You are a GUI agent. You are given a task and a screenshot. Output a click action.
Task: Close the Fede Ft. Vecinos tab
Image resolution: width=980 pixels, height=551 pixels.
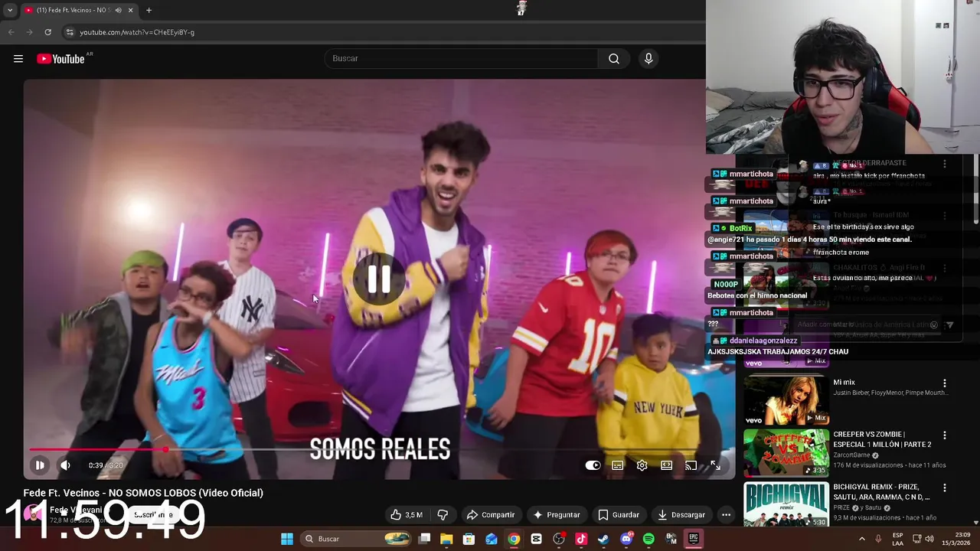point(130,10)
